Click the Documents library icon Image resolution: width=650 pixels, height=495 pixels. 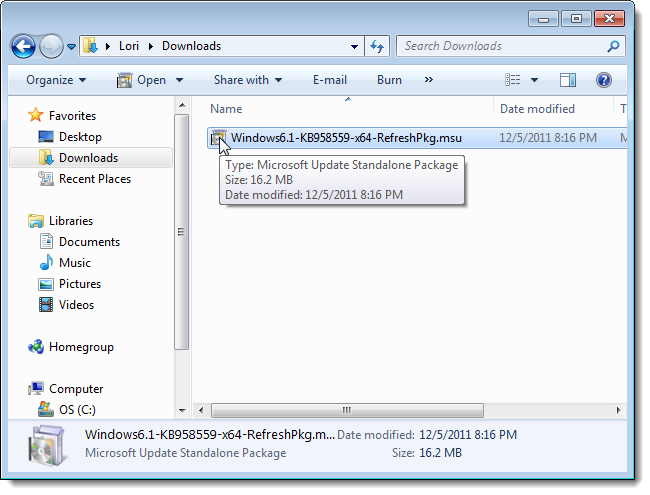[x=46, y=242]
